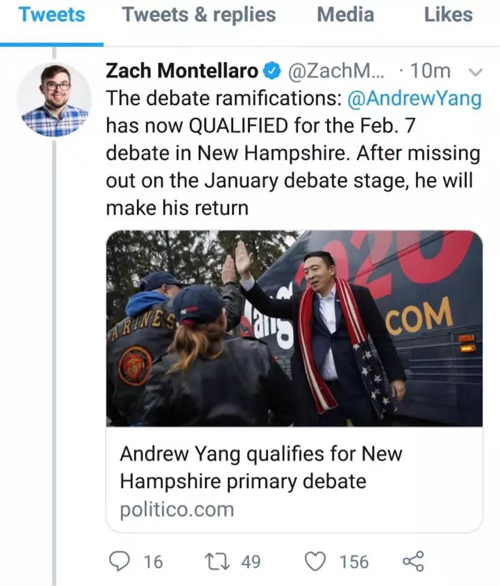Click the tweet body text to expand
Viewport: 500px width, 586px height.
coord(293,153)
